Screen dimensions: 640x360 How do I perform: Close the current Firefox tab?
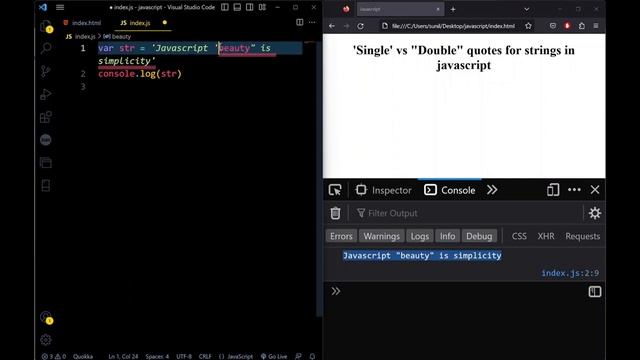tap(438, 9)
